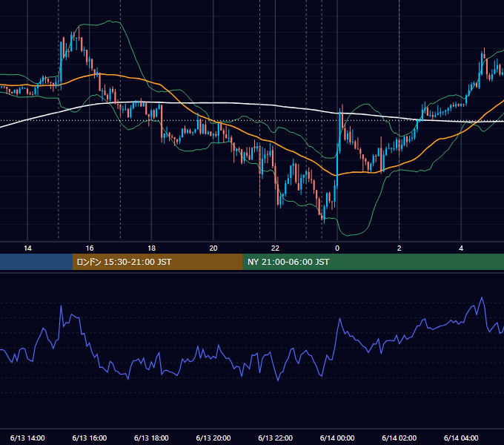The height and width of the screenshot is (445, 504).
Task: Click the 2 hour label on the price chart axis
Action: tap(399, 248)
